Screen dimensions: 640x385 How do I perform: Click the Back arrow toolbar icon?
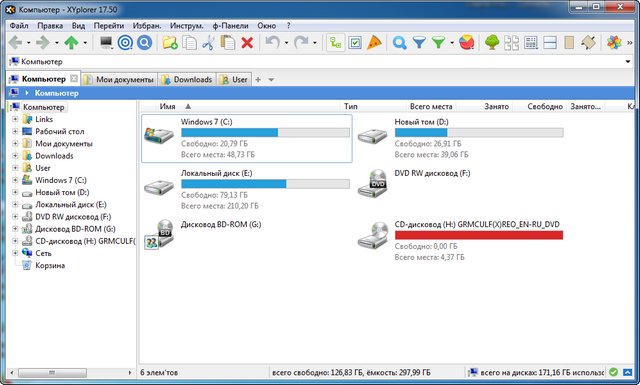click(16, 42)
